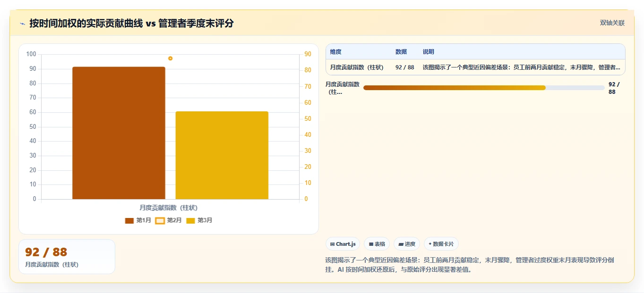Click the 月度贡献指数 progress bar
The width and height of the screenshot is (644, 293).
coord(484,88)
